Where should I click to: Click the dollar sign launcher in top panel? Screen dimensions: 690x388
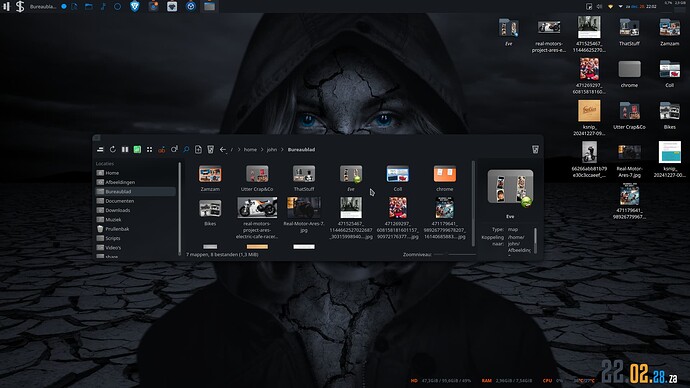(x=20, y=7)
